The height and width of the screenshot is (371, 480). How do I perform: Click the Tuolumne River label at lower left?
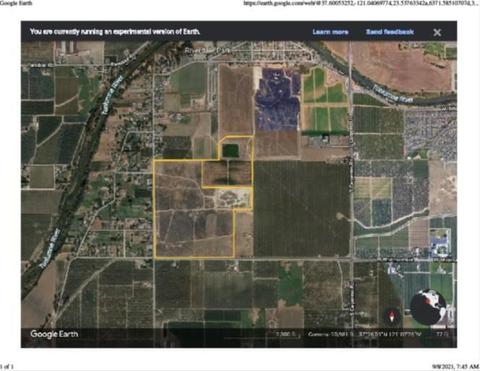pyautogui.click(x=50, y=248)
